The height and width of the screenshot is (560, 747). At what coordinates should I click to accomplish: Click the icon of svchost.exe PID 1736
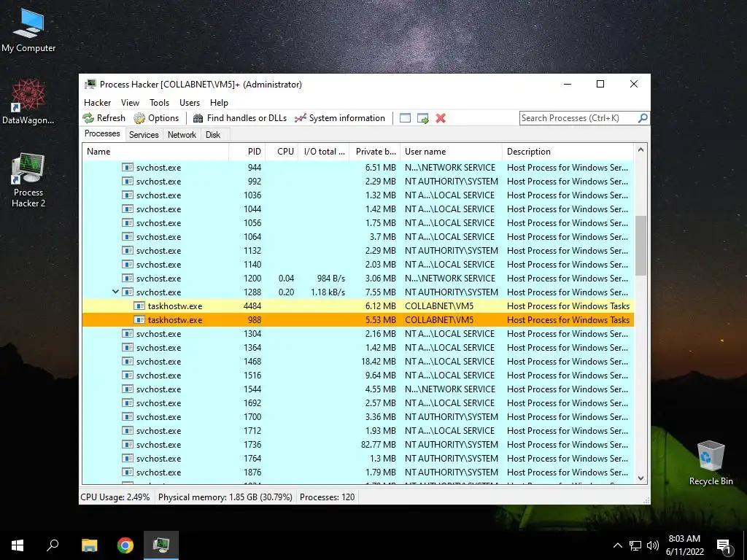(127, 444)
